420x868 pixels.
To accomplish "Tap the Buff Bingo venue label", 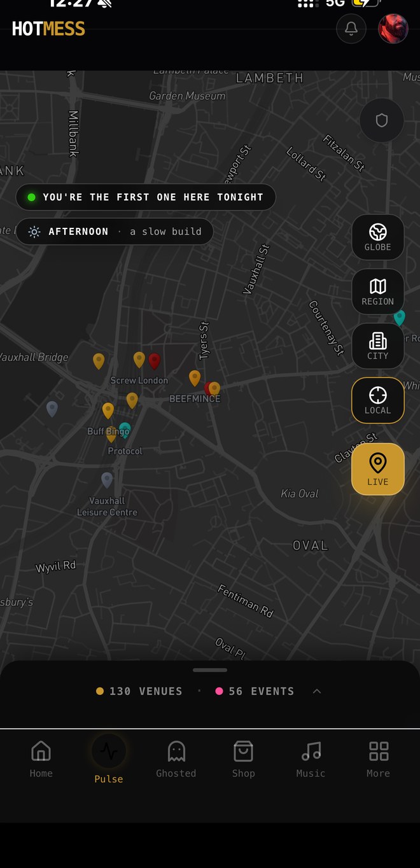I will [108, 431].
